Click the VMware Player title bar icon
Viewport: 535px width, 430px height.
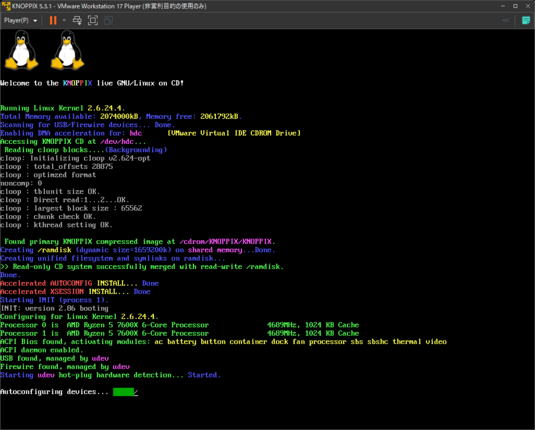coord(6,6)
